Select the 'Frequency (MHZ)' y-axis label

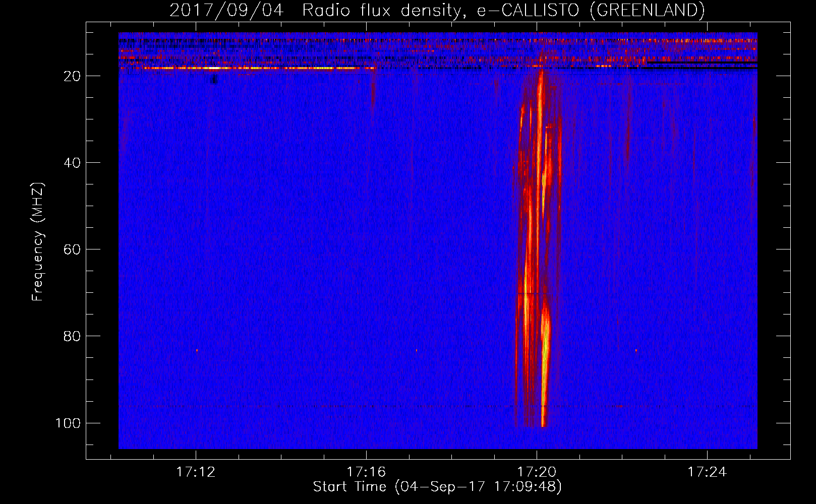point(38,242)
